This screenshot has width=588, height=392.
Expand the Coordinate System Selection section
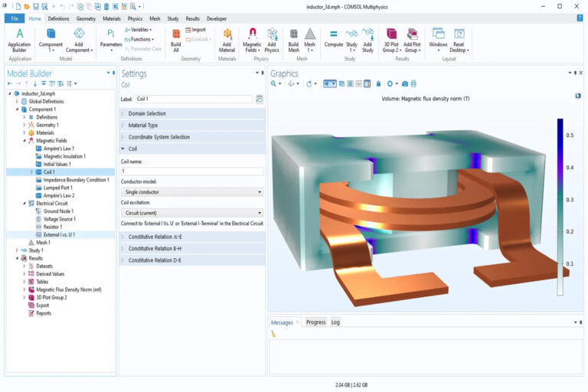(192, 137)
